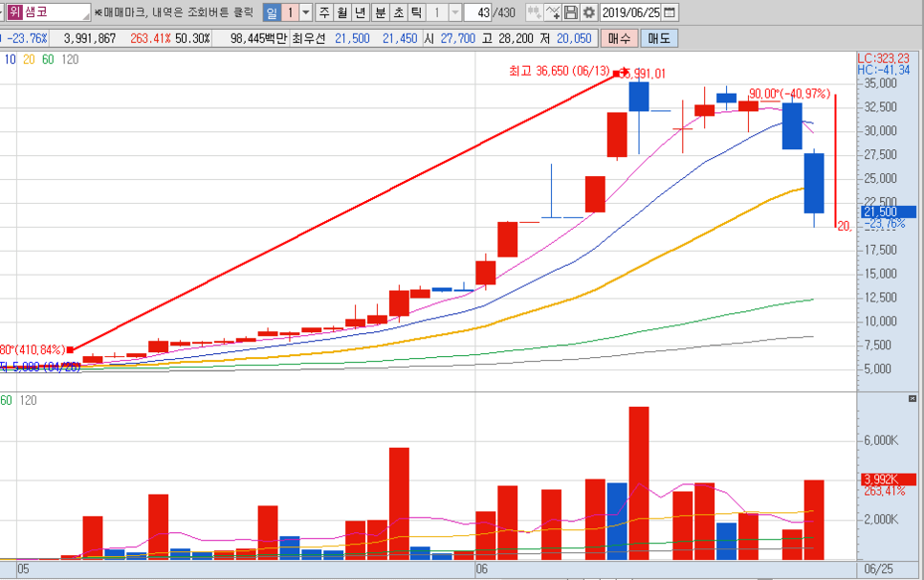
Task: Click the 매매마크 notice text in toolbar
Action: pyautogui.click(x=174, y=12)
